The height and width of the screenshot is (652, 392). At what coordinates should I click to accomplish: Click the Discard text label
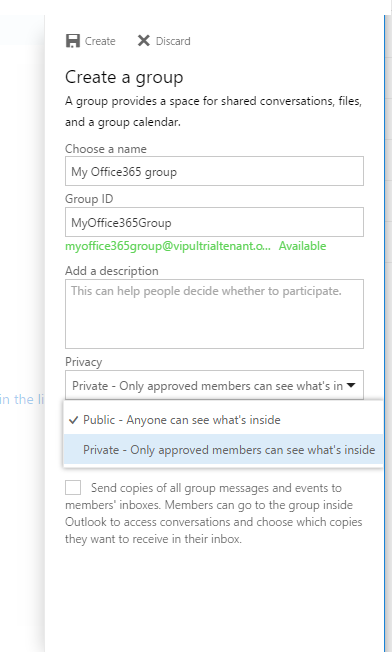pyautogui.click(x=173, y=41)
